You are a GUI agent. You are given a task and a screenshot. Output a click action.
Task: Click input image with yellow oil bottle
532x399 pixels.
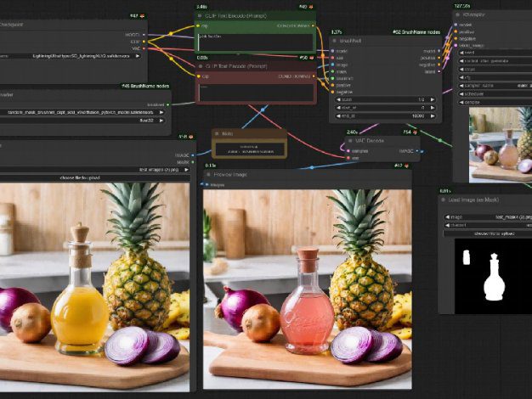coord(94,287)
